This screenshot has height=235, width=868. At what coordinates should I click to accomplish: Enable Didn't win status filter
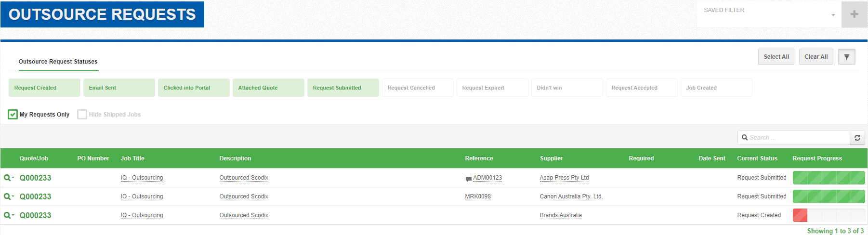tap(567, 88)
